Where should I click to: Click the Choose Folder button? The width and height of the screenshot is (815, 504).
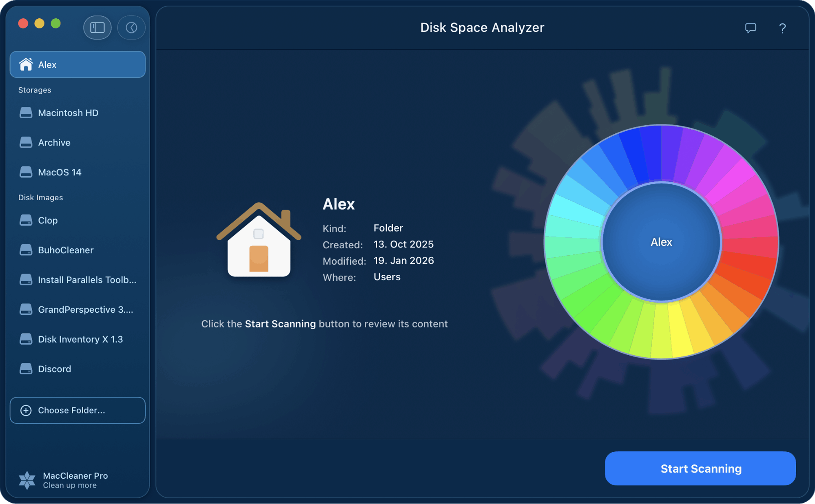click(x=78, y=411)
